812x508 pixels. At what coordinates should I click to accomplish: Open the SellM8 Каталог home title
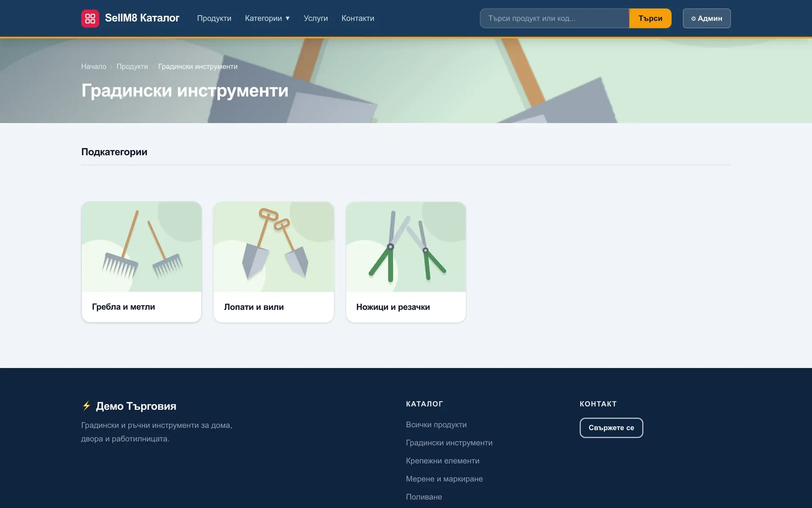coord(142,18)
